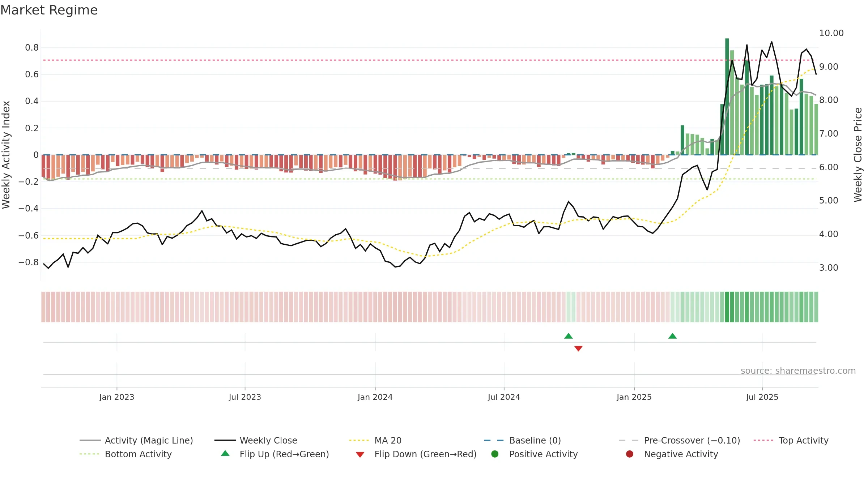Toggle Flip Up (Red→Green) legend entry

click(275, 454)
